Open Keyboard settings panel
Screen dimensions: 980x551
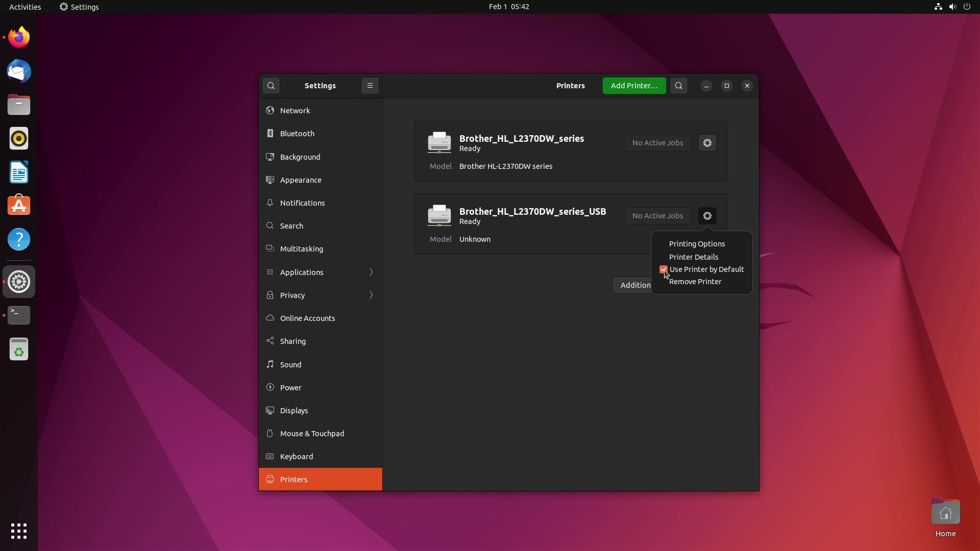[321, 457]
